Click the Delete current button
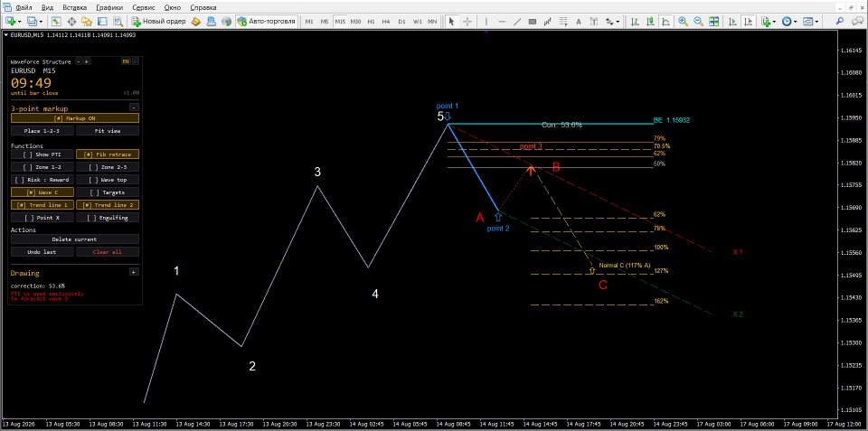Viewport: 868px width, 431px height. click(x=75, y=239)
